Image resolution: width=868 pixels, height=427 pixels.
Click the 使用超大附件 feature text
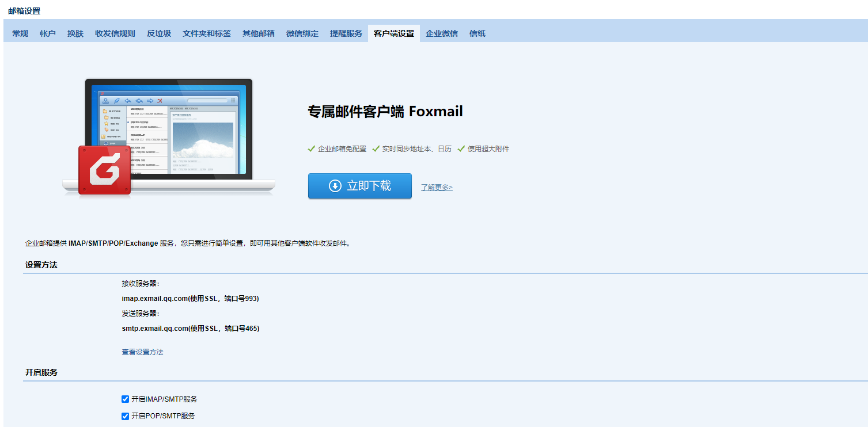(488, 148)
